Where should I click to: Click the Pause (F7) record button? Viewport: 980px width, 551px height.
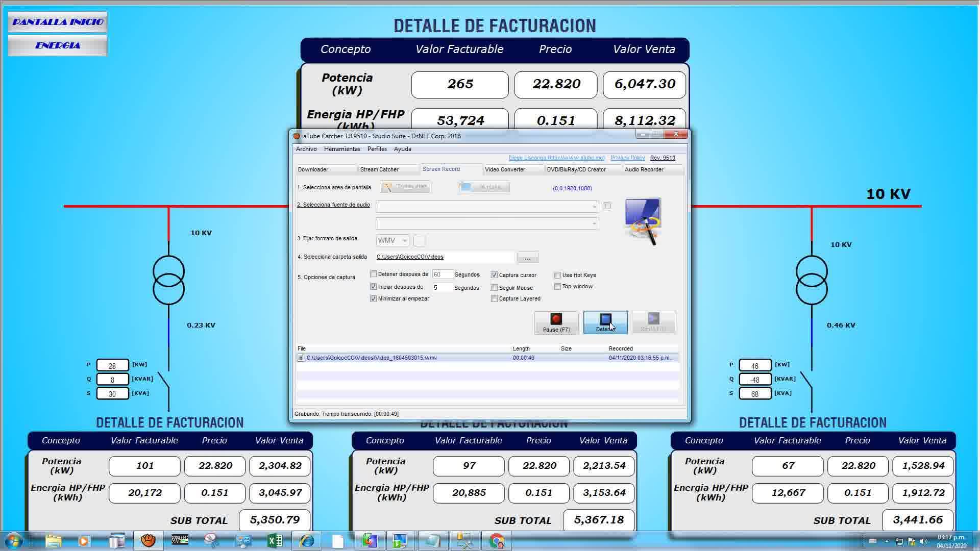coord(556,322)
